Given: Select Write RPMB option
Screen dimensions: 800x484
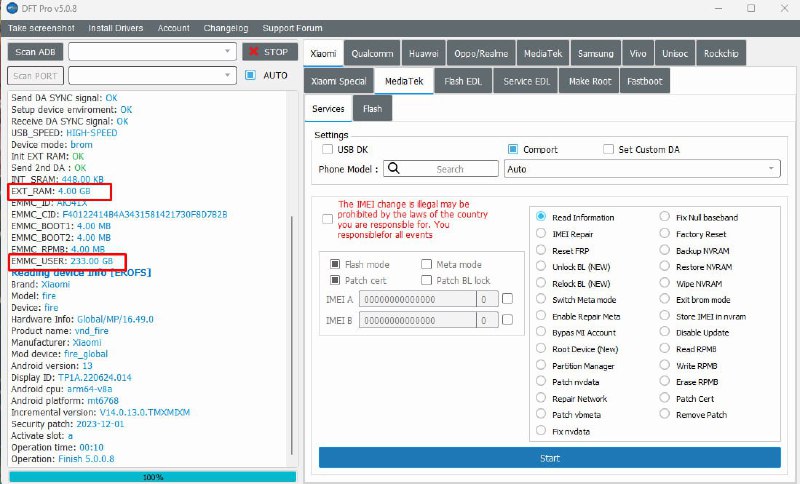Looking at the screenshot, I should (x=664, y=365).
